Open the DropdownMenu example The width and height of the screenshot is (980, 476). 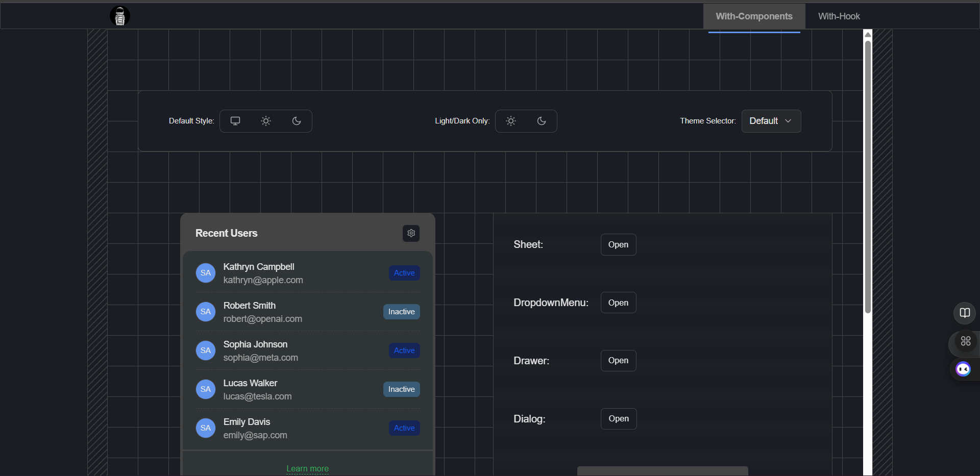[618, 303]
